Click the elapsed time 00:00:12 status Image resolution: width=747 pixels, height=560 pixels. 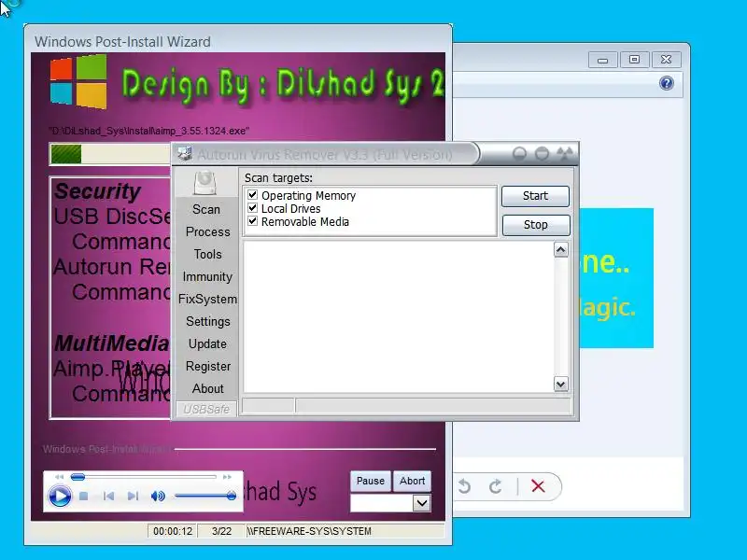coord(173,531)
